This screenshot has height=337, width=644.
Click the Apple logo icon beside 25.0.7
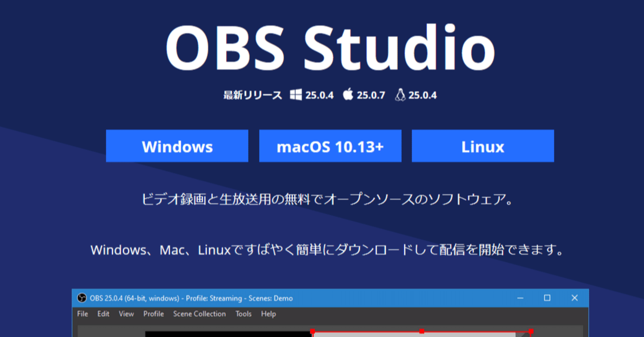(x=348, y=94)
